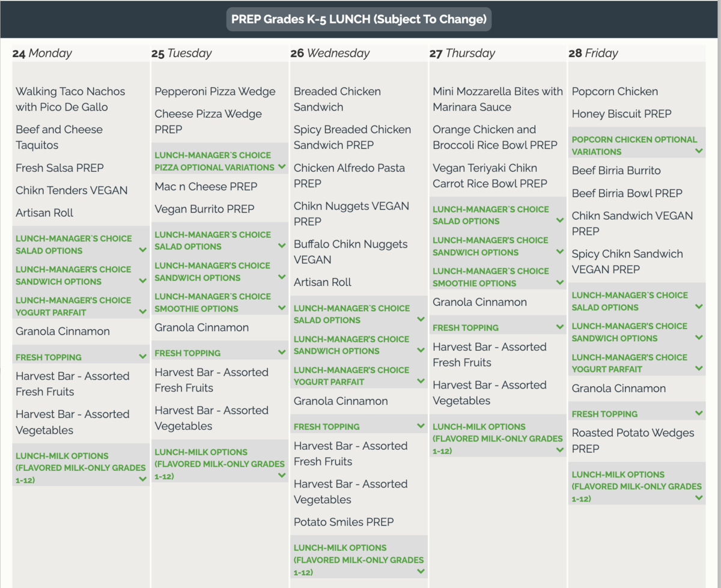Open Chicken Alfredo Pasta PREP item
Image resolution: width=721 pixels, height=588 pixels.
click(x=349, y=175)
